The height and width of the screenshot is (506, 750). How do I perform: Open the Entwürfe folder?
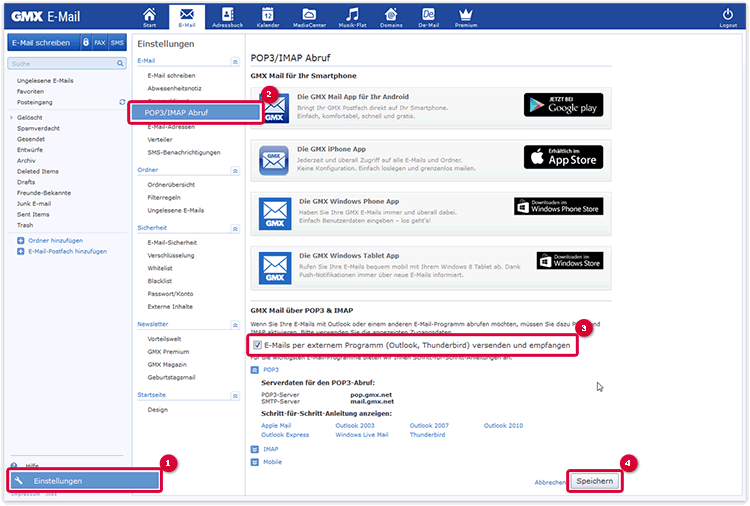30,150
